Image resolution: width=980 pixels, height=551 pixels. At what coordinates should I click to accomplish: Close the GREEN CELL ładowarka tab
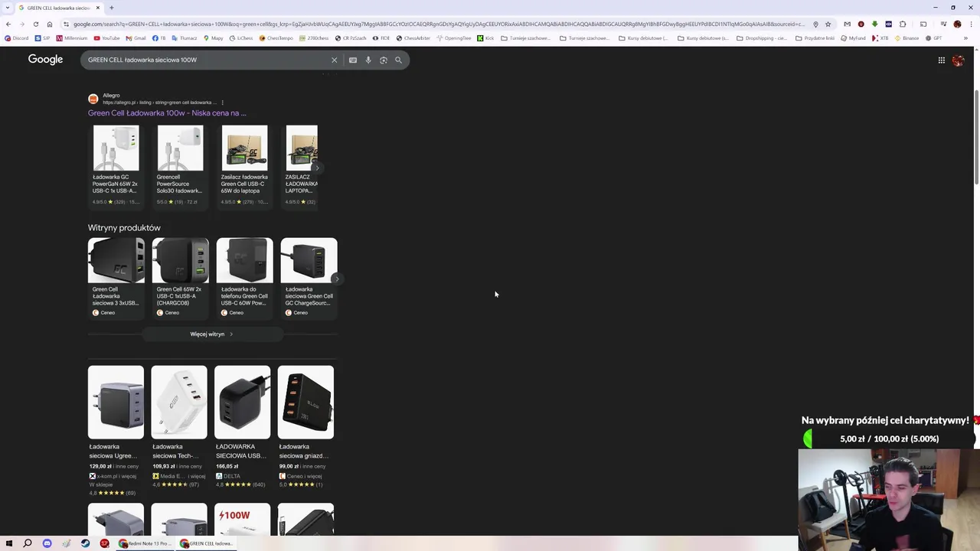point(98,8)
